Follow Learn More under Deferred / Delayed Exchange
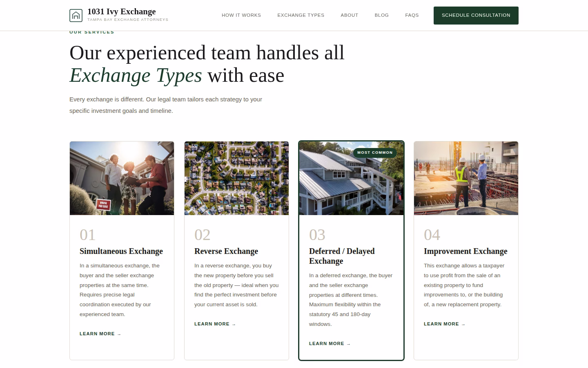Screen dimensions: 588x368 330,343
